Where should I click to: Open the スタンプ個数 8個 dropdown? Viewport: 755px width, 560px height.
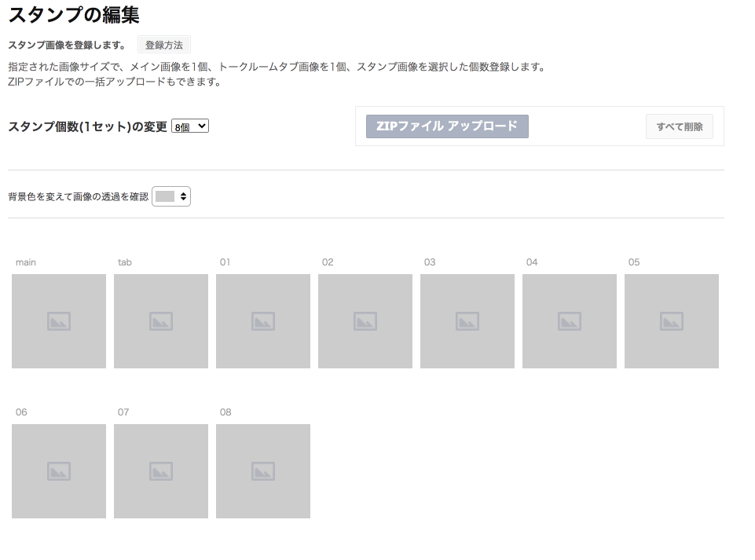tap(190, 126)
